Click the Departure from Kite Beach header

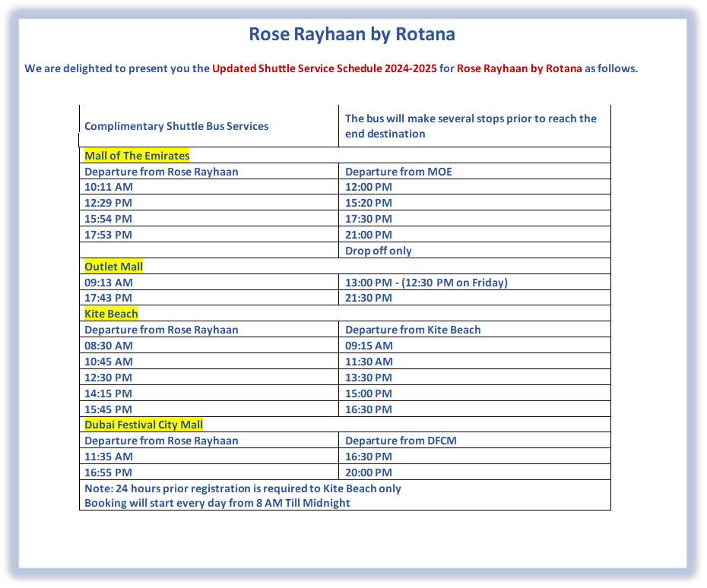click(x=413, y=330)
